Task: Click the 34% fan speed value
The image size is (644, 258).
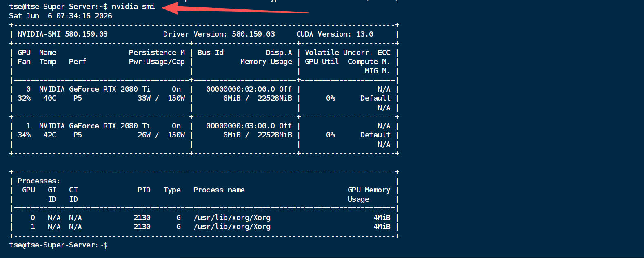Action: 24,135
